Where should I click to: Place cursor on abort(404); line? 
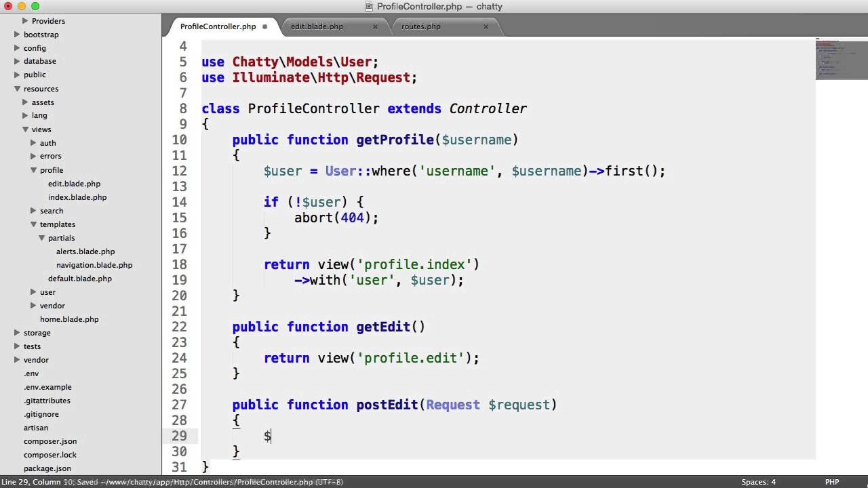(336, 218)
